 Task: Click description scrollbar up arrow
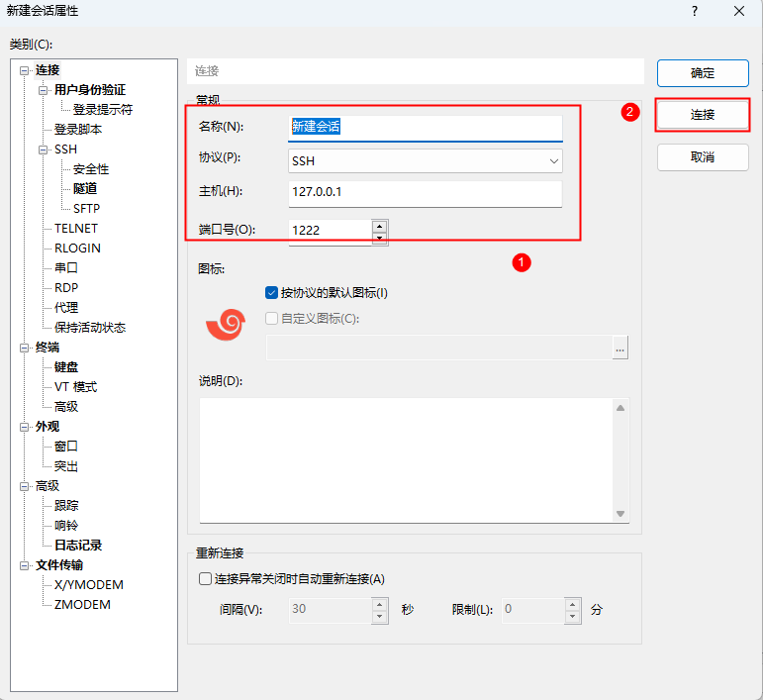click(620, 408)
